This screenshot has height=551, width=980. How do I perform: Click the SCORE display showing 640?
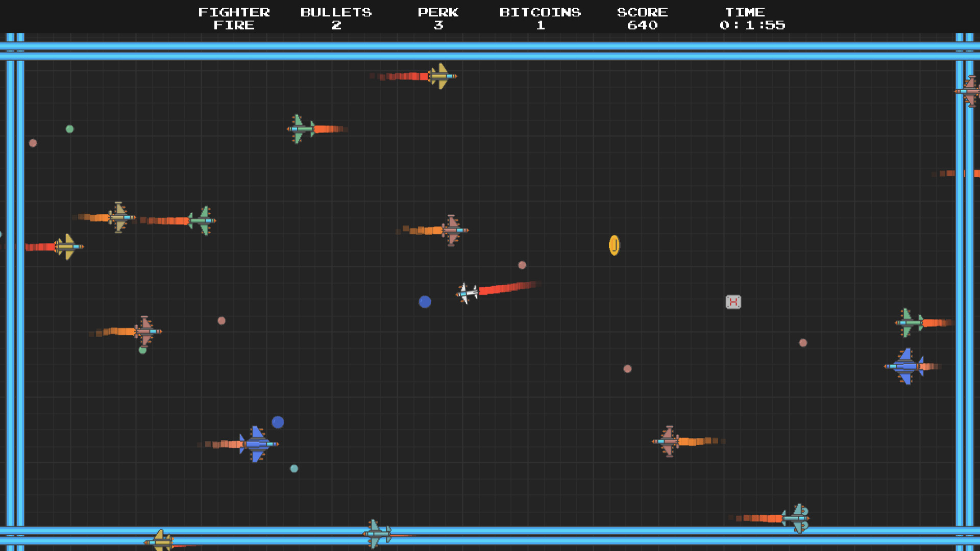(x=643, y=19)
